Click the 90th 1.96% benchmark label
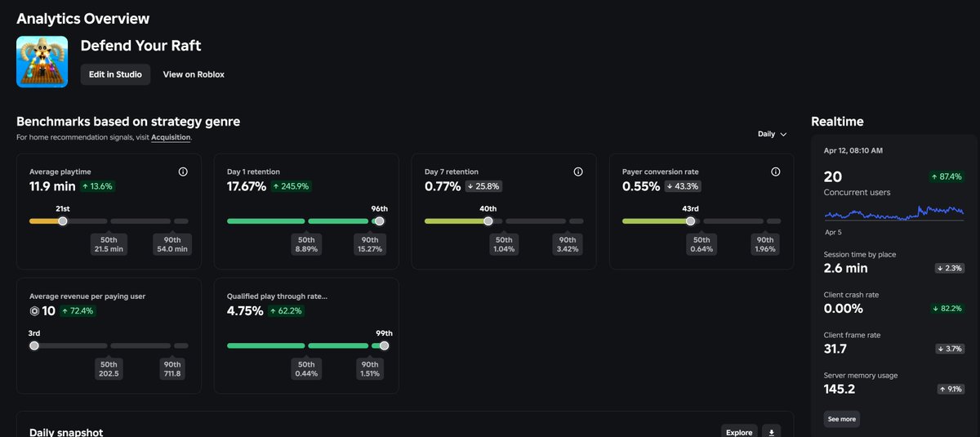Viewport: 980px width, 437px height. pos(765,244)
